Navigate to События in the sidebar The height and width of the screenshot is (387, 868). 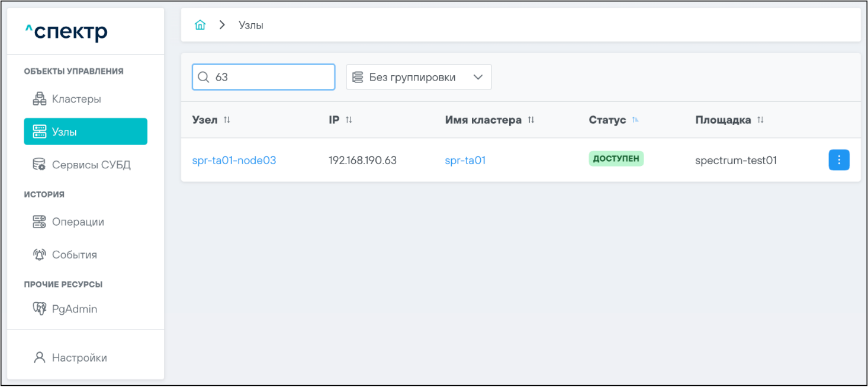(x=74, y=255)
